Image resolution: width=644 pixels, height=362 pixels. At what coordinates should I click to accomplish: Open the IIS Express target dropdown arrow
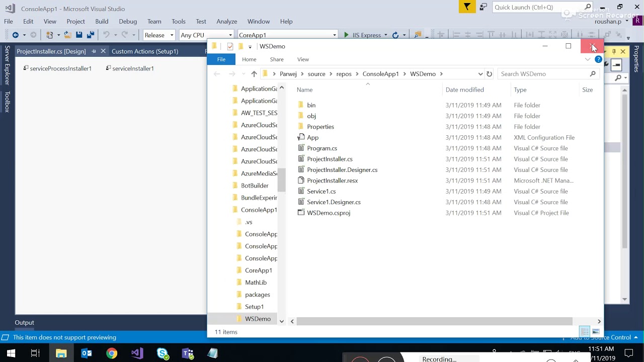pos(386,35)
